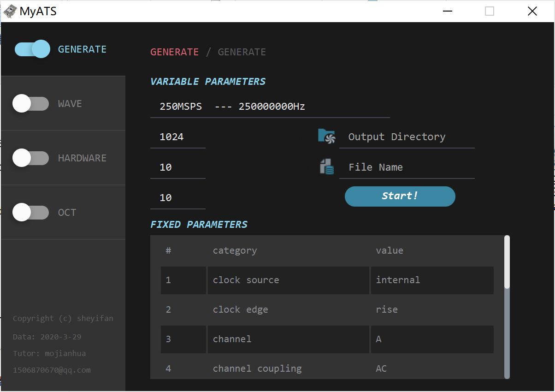Image resolution: width=555 pixels, height=392 pixels.
Task: Click the field containing 1024
Action: pos(177,137)
